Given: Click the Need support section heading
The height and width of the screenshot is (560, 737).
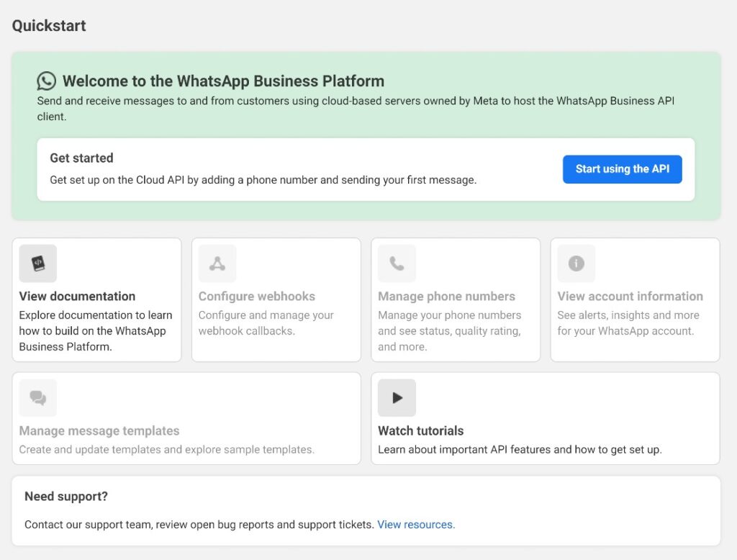Looking at the screenshot, I should (66, 497).
